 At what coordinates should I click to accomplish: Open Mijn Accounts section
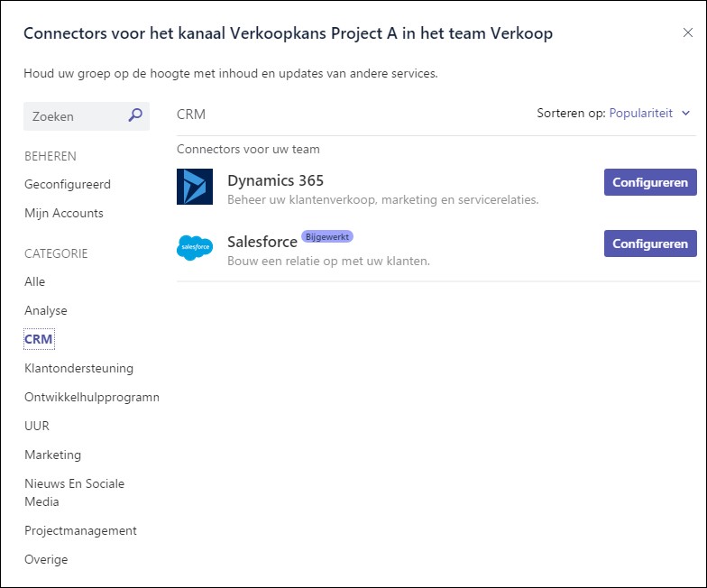pos(64,213)
